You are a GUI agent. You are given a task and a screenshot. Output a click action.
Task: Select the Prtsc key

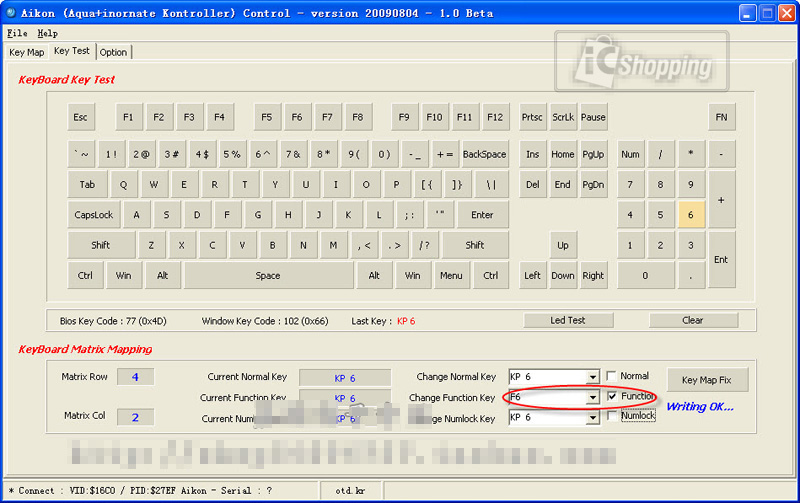[x=532, y=117]
